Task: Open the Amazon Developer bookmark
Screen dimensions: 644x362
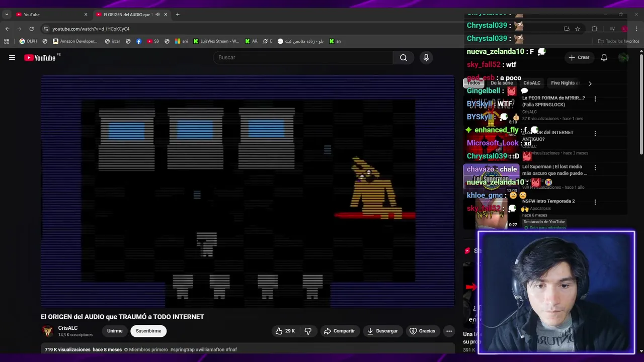Action: click(75, 41)
